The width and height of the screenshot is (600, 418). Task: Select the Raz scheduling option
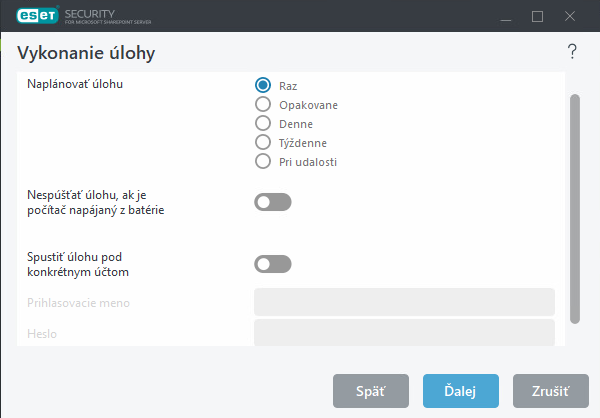(264, 85)
